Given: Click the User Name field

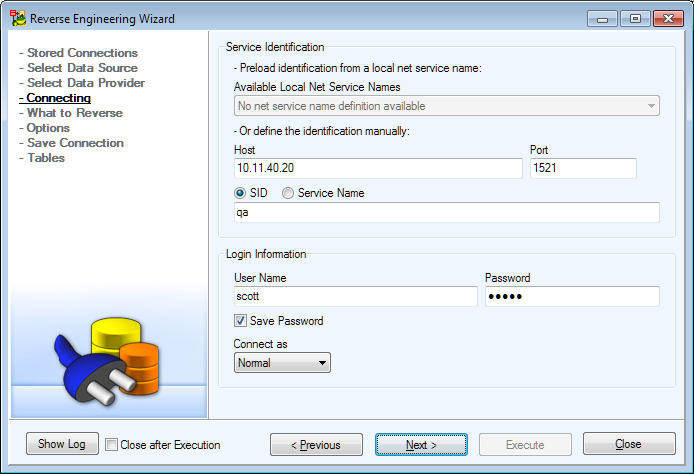Looking at the screenshot, I should [x=356, y=296].
